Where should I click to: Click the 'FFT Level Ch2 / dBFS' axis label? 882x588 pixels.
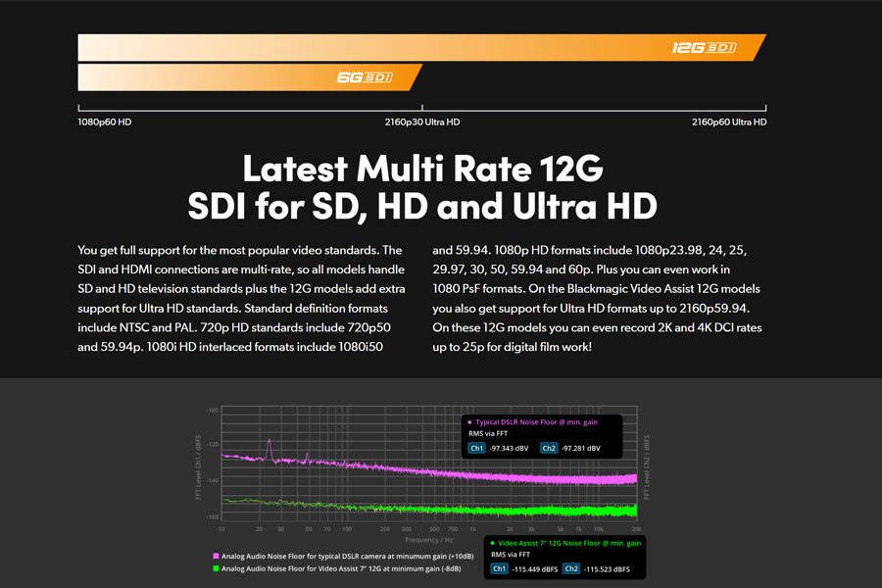(647, 467)
